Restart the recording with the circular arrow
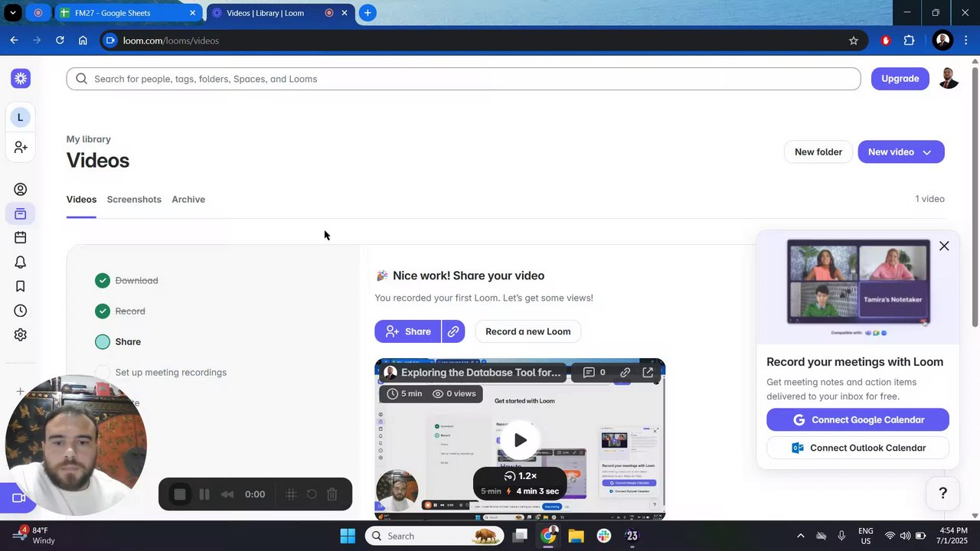This screenshot has height=551, width=980. coord(312,494)
